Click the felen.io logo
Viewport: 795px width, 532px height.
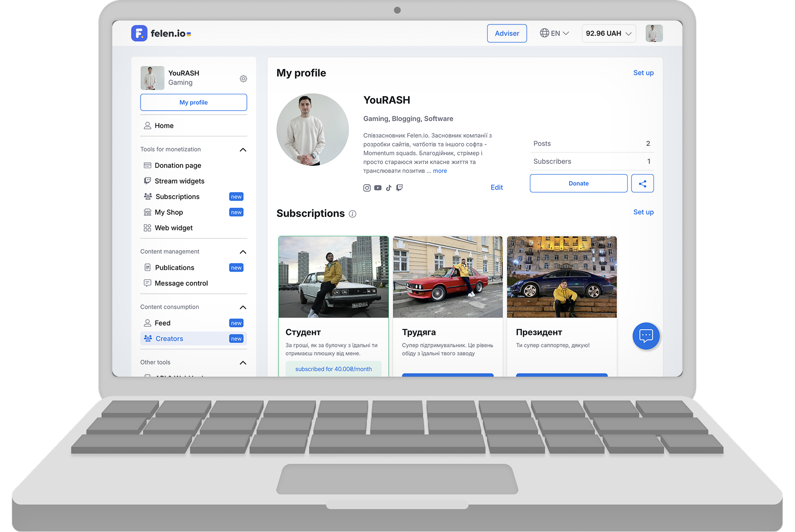(x=161, y=33)
